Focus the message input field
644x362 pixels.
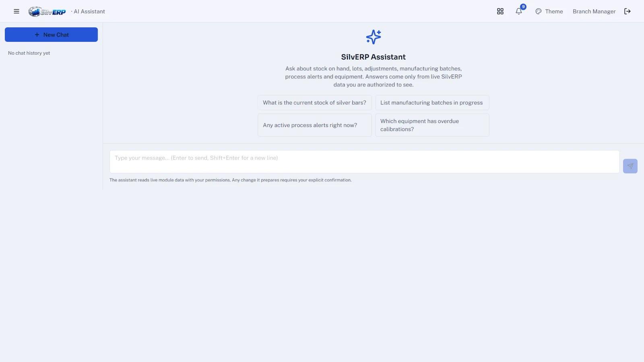click(x=364, y=162)
